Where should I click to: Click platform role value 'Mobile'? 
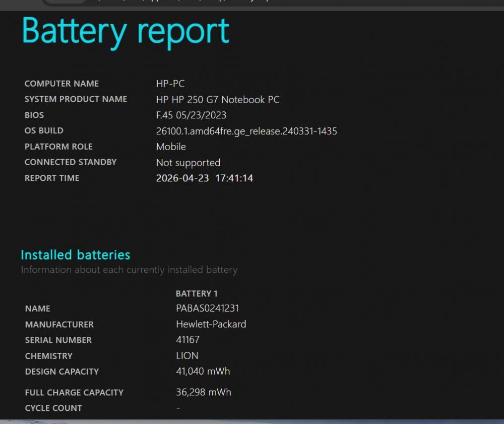(x=171, y=147)
